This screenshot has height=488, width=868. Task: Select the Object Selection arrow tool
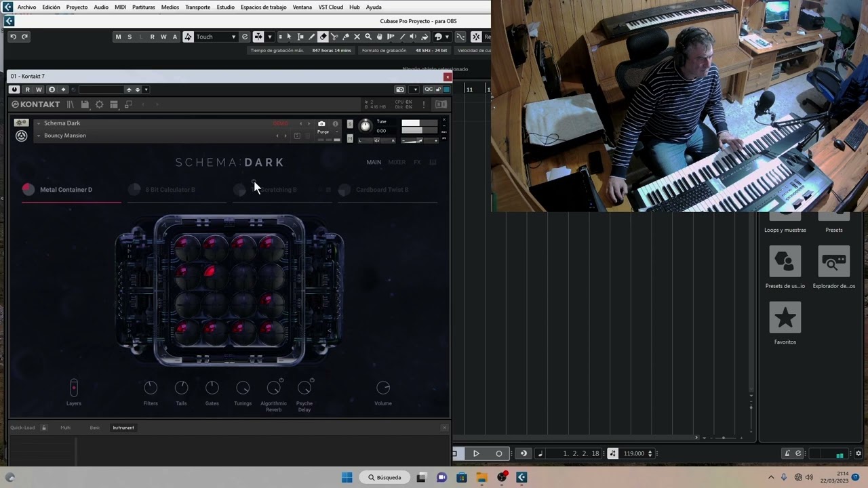coord(289,37)
